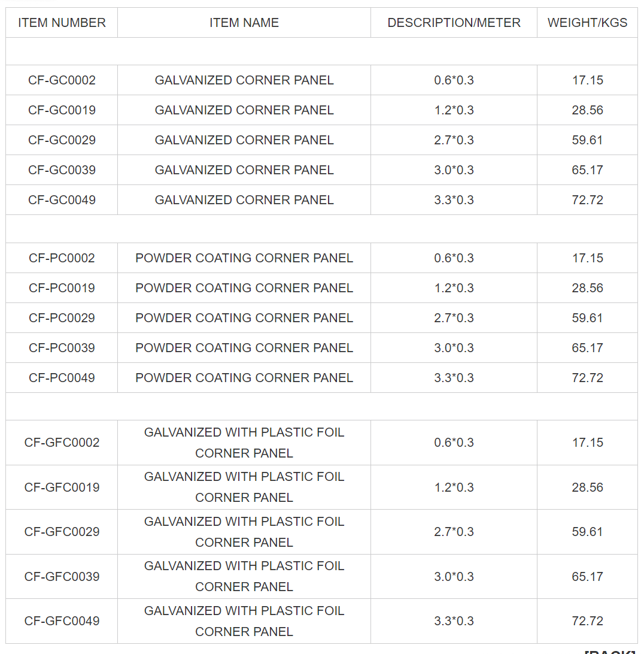644x654 pixels.
Task: Click the description value in the CF-PC0019 row
Action: pos(454,288)
